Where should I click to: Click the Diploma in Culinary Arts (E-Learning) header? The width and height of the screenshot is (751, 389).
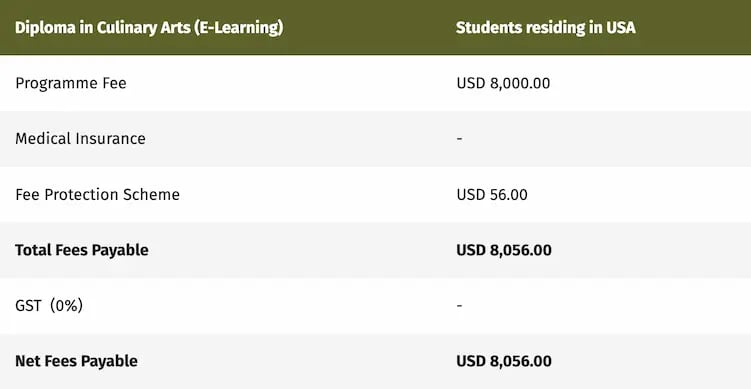149,28
